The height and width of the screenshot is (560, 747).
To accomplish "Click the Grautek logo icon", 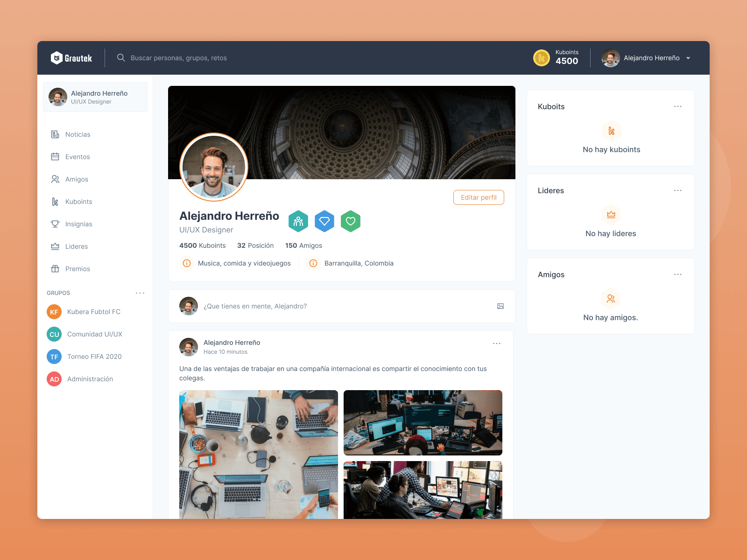I will 56,58.
